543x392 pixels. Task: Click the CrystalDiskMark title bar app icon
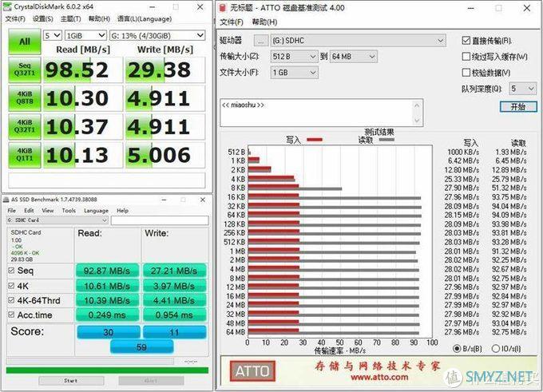pos(7,6)
